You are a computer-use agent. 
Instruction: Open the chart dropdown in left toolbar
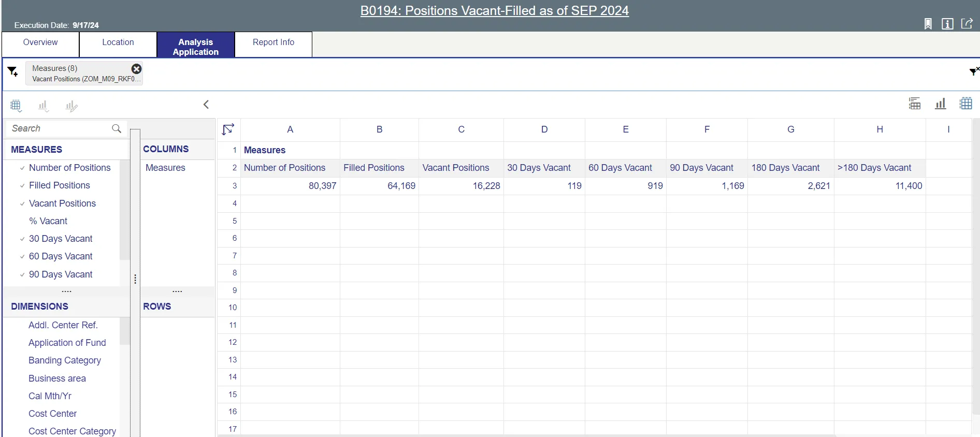[44, 106]
